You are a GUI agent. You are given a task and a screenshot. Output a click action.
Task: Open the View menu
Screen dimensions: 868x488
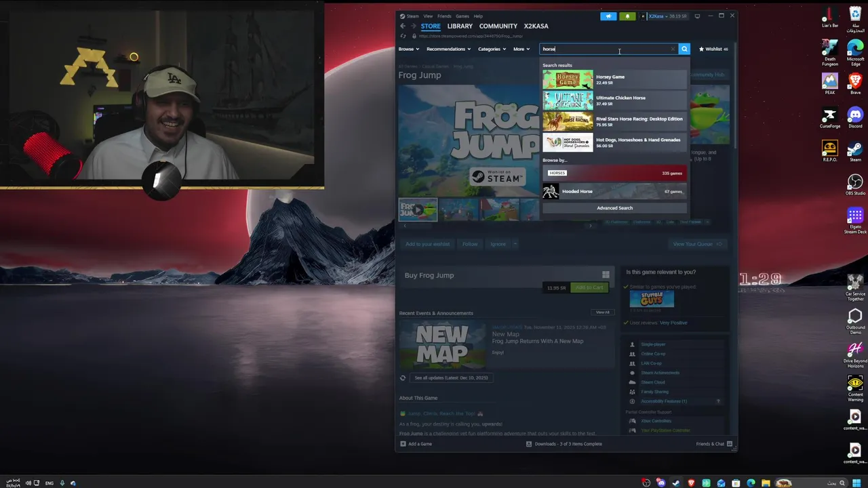(x=428, y=16)
